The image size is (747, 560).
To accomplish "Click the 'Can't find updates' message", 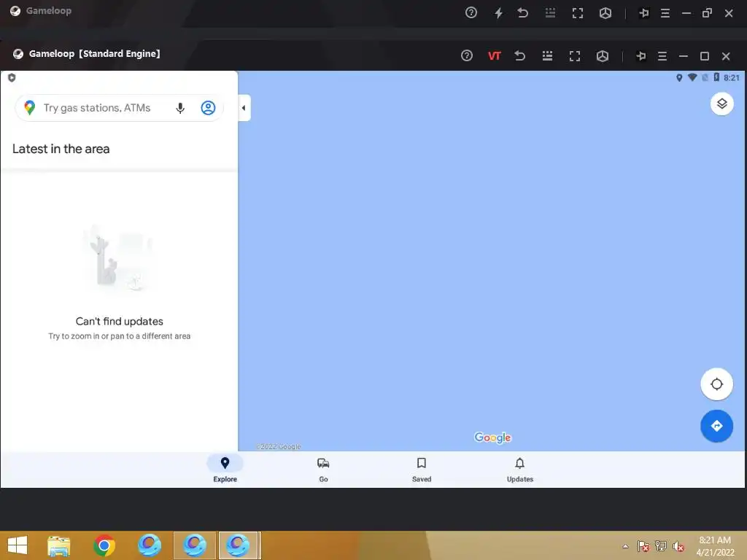I will click(x=120, y=322).
